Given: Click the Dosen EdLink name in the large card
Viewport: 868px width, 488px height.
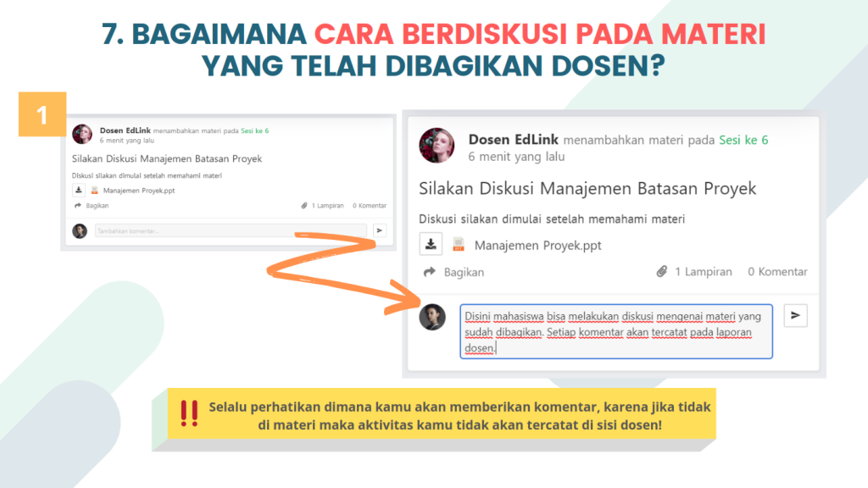Looking at the screenshot, I should tap(513, 140).
